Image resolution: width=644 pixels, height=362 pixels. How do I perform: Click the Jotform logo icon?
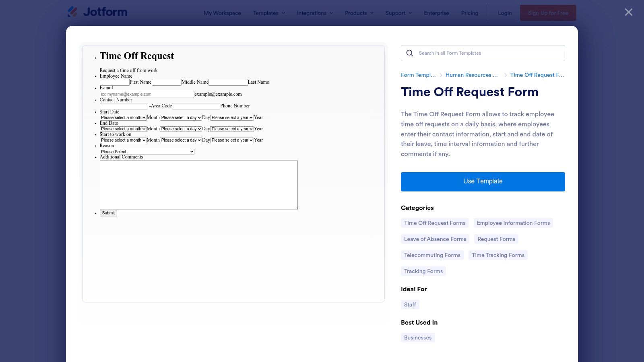(73, 12)
